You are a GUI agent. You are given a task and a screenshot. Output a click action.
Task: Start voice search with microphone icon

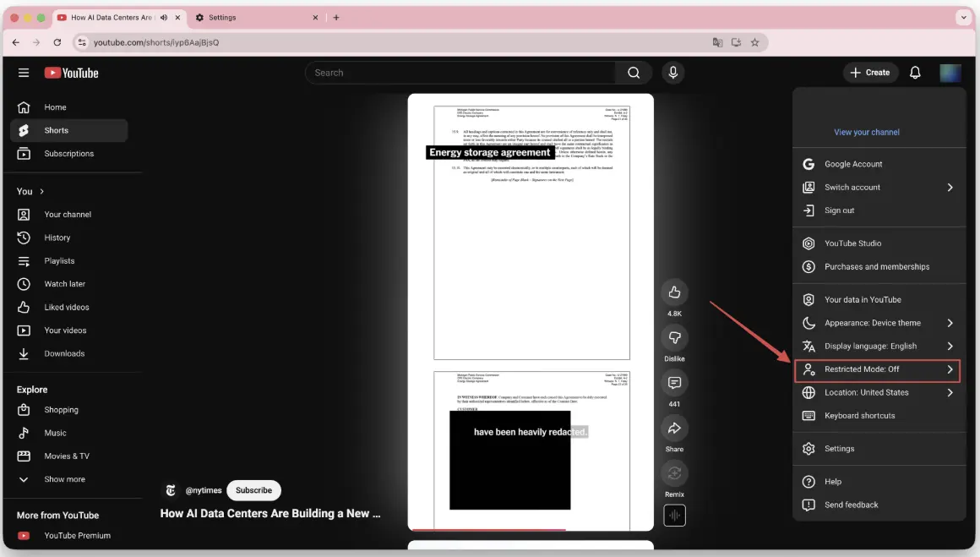click(673, 73)
